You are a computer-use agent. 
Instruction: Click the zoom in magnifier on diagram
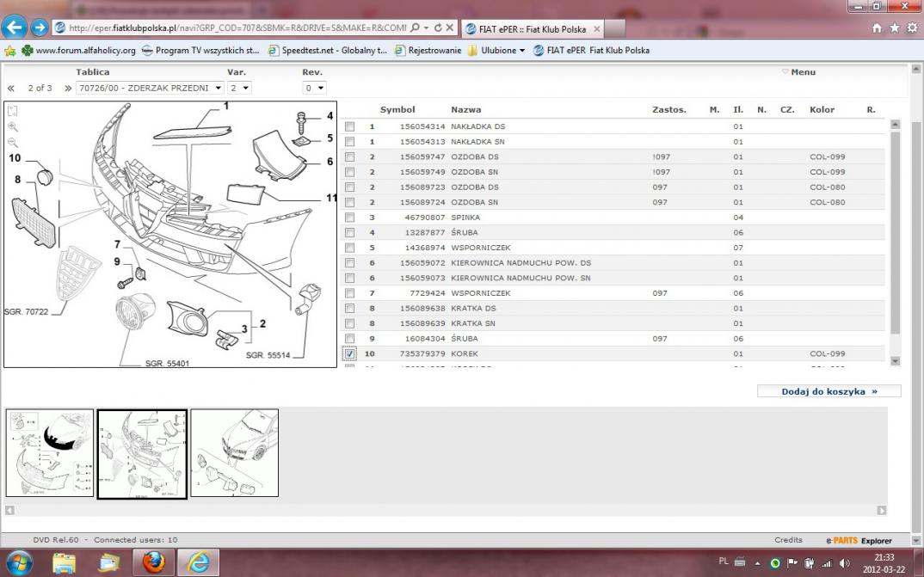point(13,126)
